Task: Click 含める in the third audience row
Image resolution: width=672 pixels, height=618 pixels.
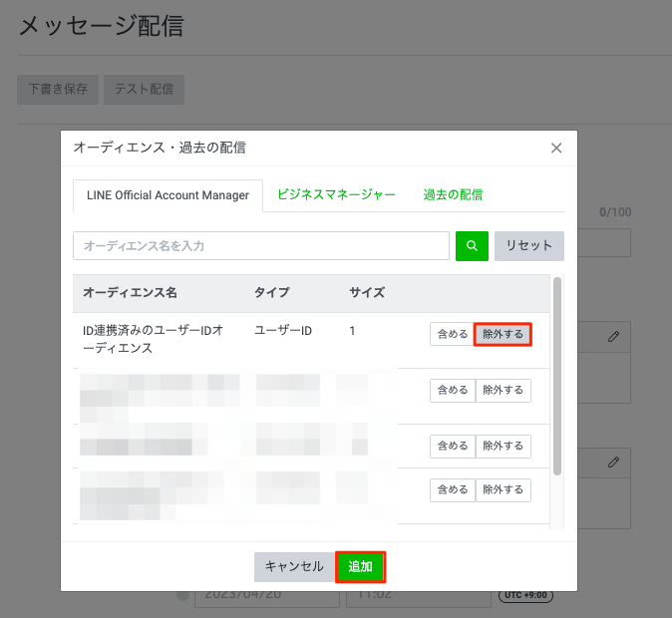Action: point(452,447)
